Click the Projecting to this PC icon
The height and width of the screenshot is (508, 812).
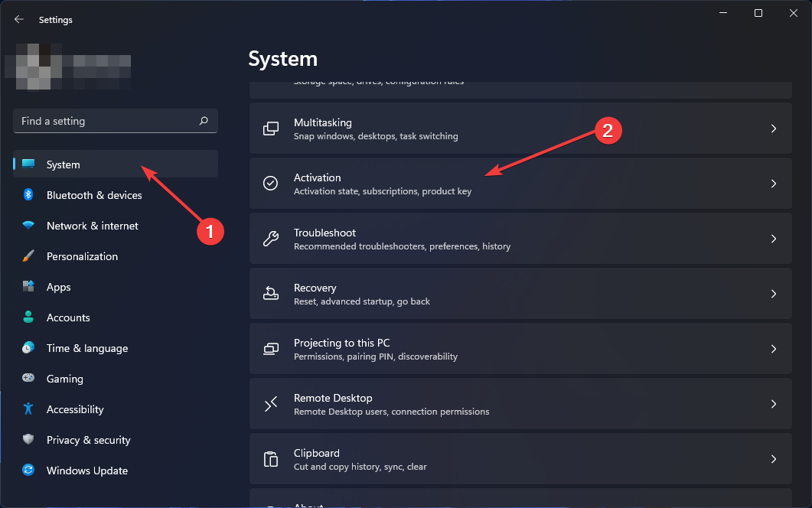click(x=271, y=349)
